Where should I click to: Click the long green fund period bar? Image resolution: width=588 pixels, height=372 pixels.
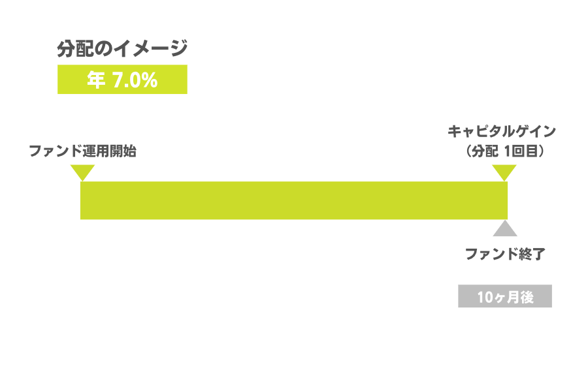pos(294,200)
